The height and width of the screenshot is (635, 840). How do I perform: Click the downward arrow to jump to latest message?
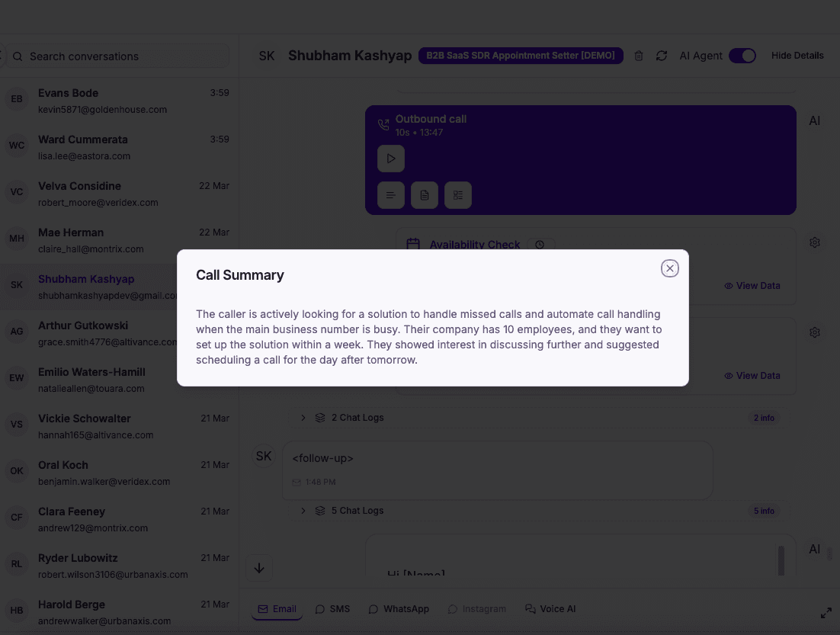259,567
